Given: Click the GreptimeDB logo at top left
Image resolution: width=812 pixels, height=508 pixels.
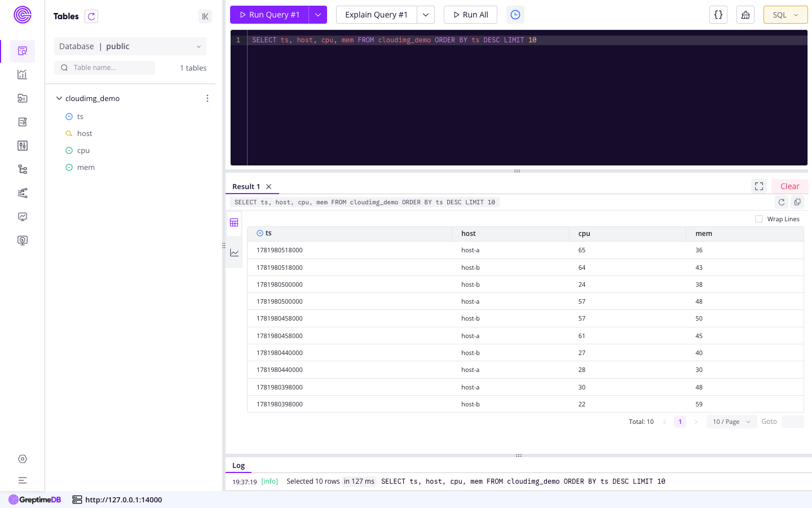Looking at the screenshot, I should (23, 15).
